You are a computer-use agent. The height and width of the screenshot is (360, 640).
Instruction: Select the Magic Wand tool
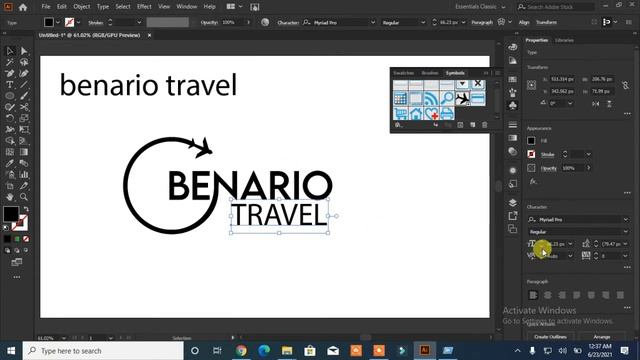pyautogui.click(x=10, y=62)
